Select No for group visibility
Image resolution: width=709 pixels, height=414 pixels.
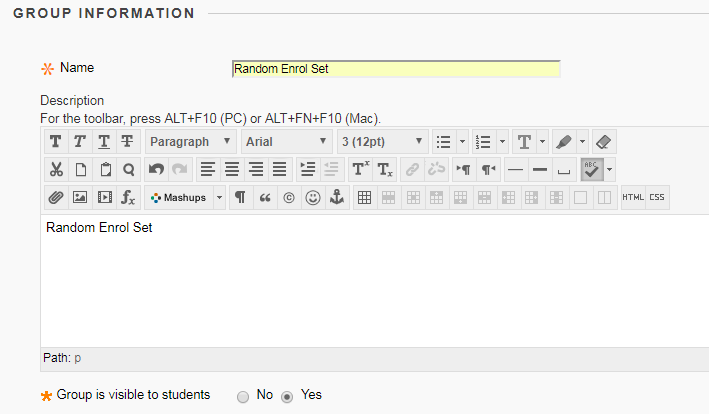pos(243,397)
